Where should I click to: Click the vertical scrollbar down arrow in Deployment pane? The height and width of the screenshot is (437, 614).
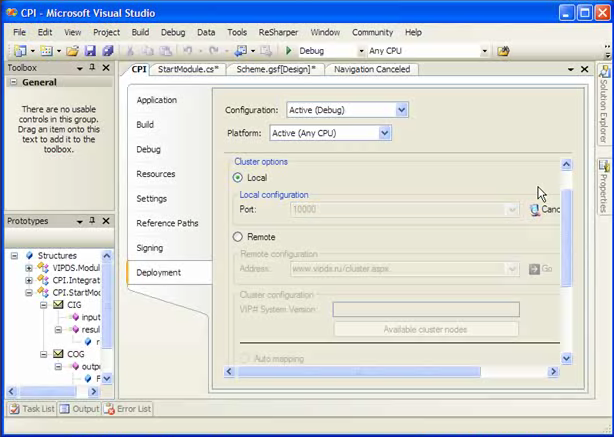(566, 358)
